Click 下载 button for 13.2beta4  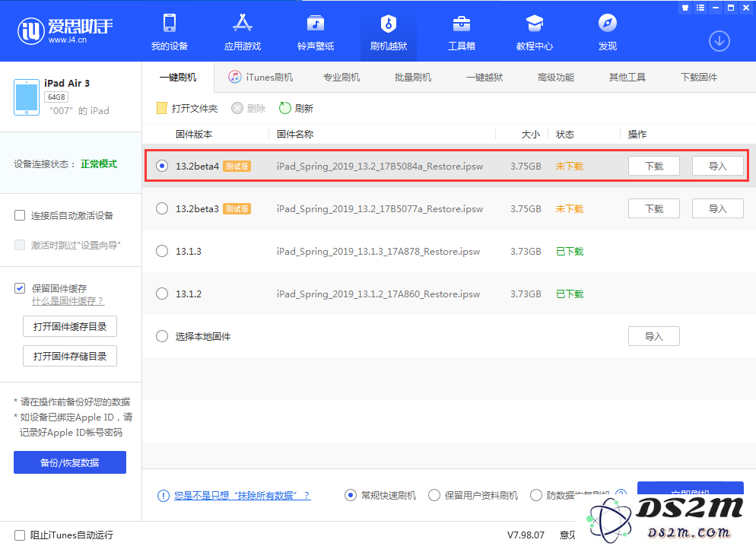tap(654, 166)
